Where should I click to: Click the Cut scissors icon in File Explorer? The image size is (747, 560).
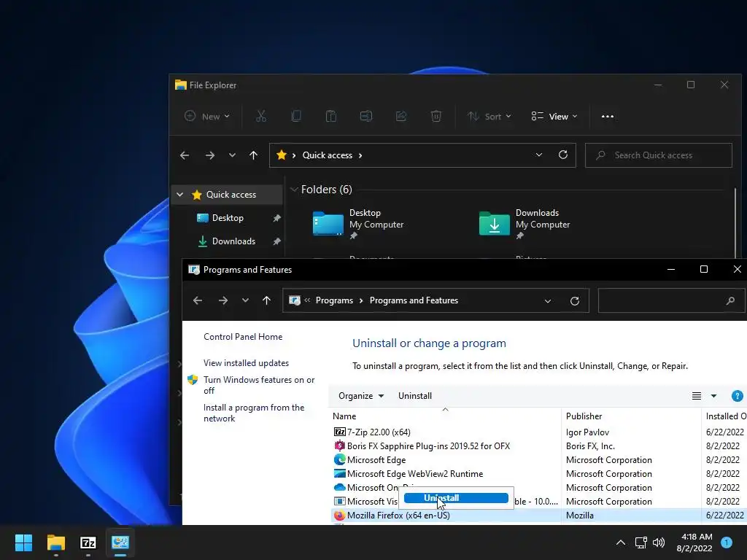pyautogui.click(x=261, y=116)
